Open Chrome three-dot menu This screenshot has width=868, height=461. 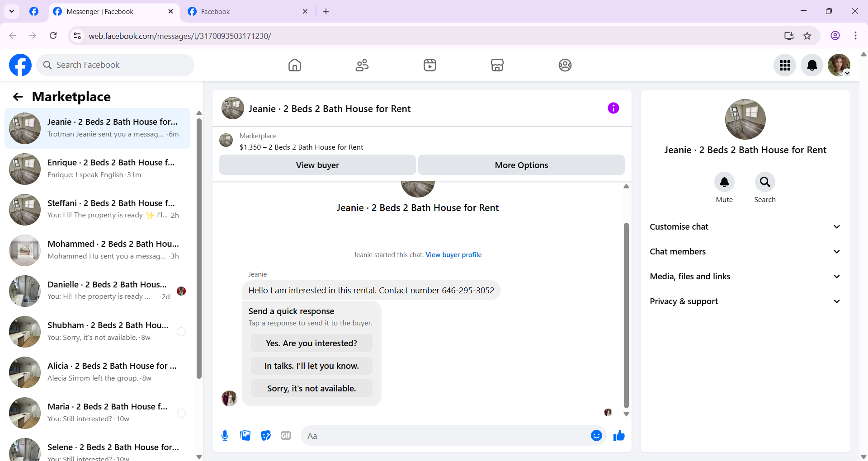855,36
